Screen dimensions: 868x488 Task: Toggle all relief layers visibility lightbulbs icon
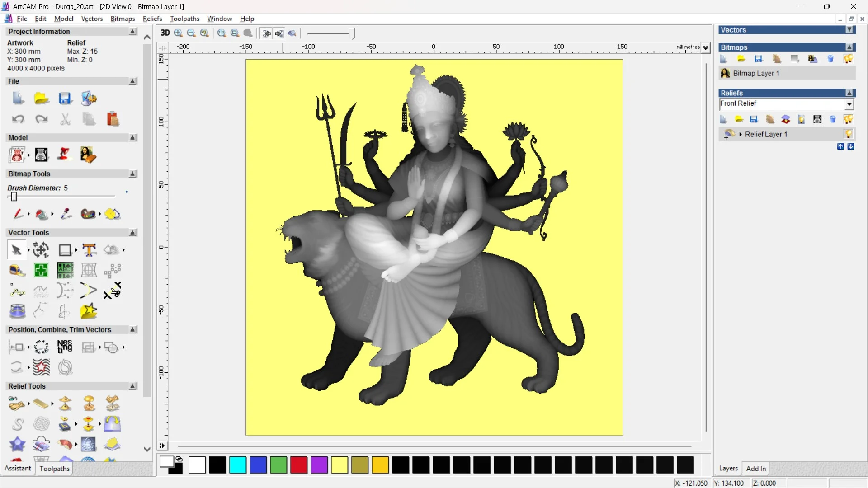(x=849, y=119)
